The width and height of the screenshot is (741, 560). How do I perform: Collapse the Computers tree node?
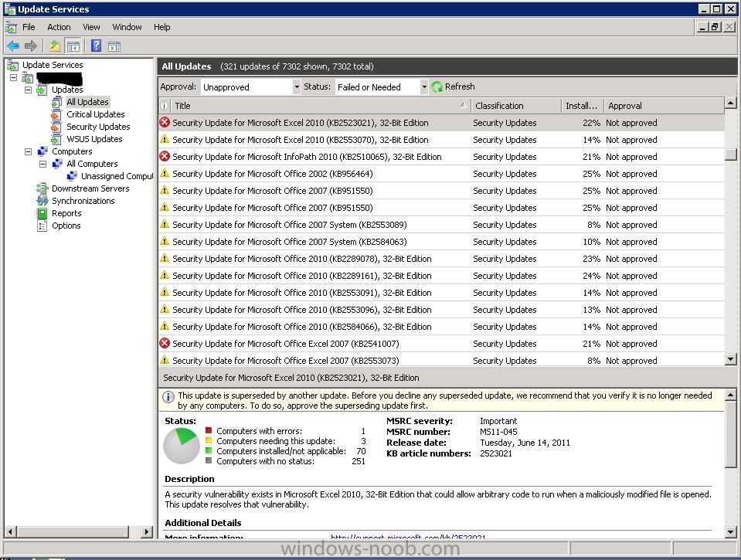29,151
